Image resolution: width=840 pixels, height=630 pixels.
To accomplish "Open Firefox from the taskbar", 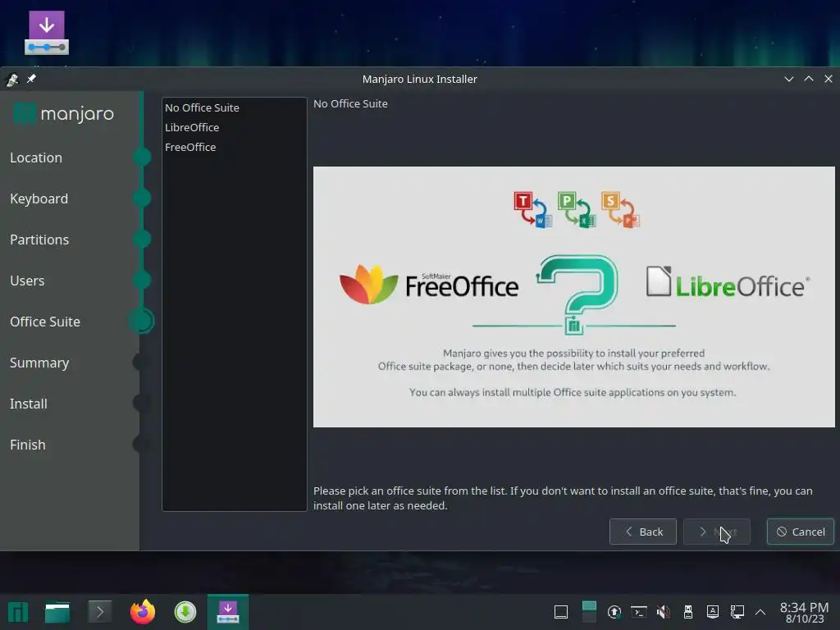I will click(x=143, y=612).
